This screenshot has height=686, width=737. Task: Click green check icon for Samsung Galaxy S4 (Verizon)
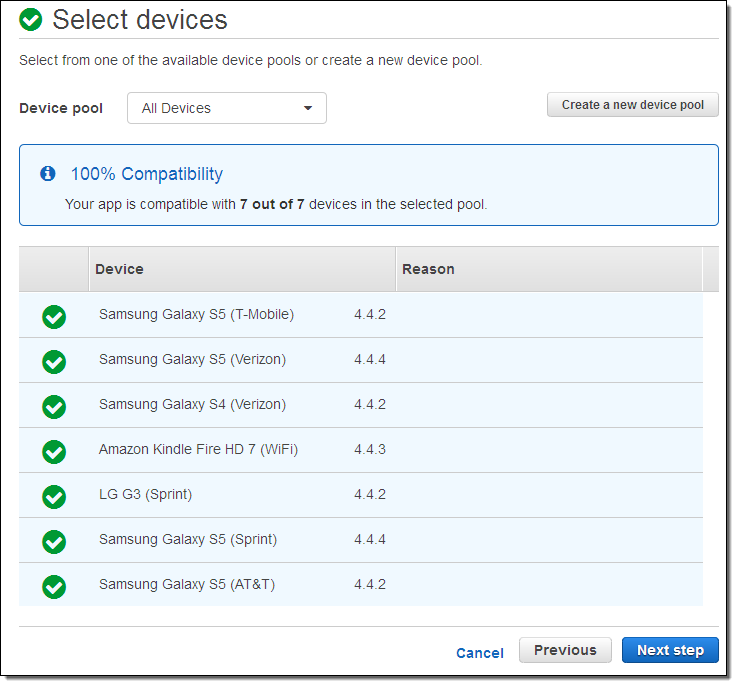point(54,406)
